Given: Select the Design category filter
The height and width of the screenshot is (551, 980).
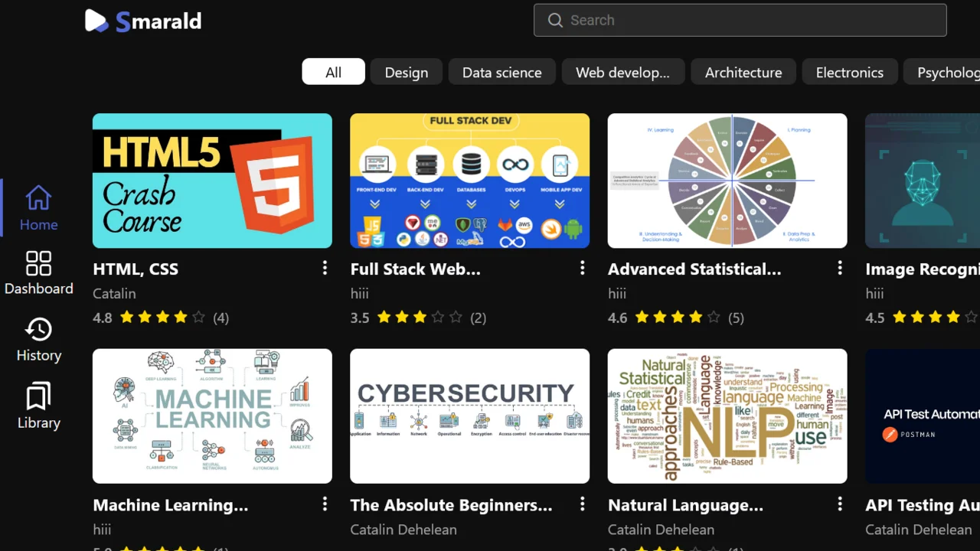Looking at the screenshot, I should click(407, 72).
